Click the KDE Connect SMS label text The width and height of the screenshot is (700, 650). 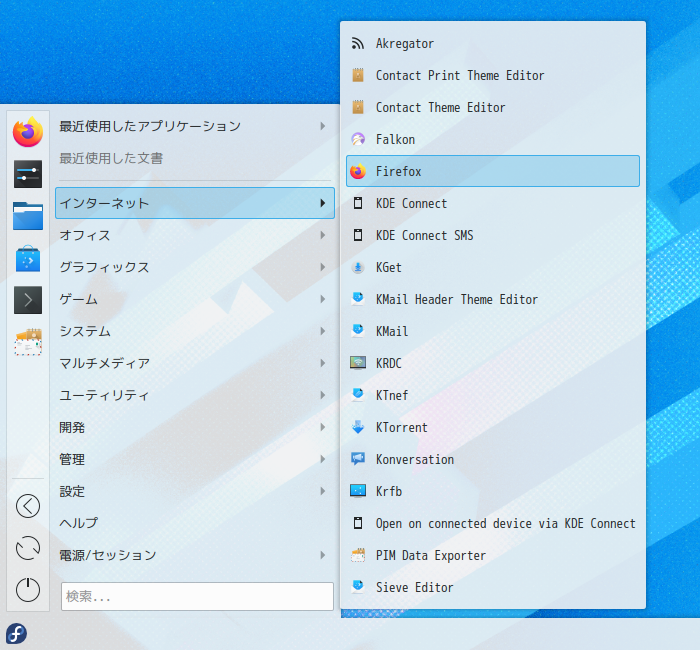pyautogui.click(x=425, y=235)
